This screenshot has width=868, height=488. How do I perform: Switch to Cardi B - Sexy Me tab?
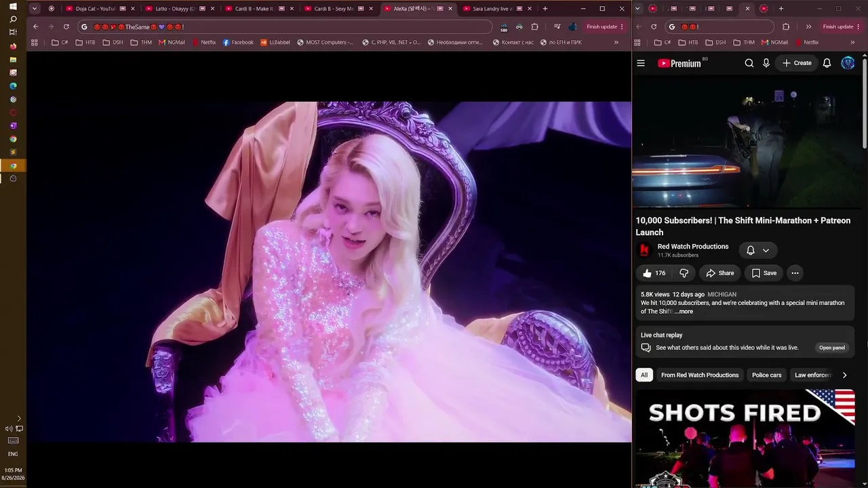[338, 9]
